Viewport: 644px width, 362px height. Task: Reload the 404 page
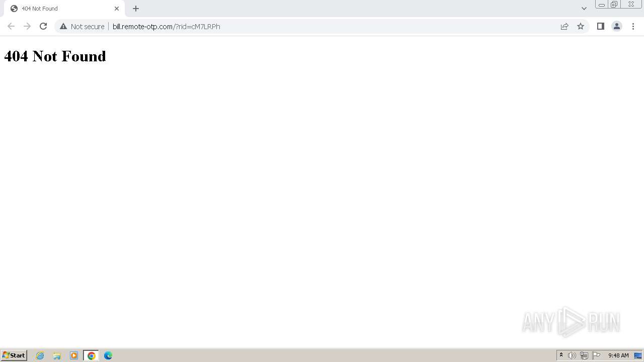(x=43, y=26)
